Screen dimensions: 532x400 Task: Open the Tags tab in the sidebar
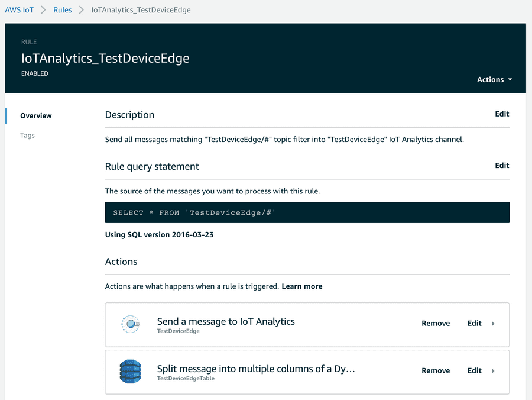[27, 135]
